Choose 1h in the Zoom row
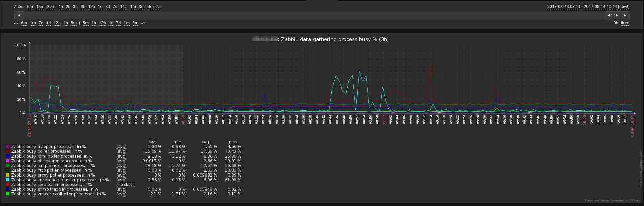 [61, 7]
